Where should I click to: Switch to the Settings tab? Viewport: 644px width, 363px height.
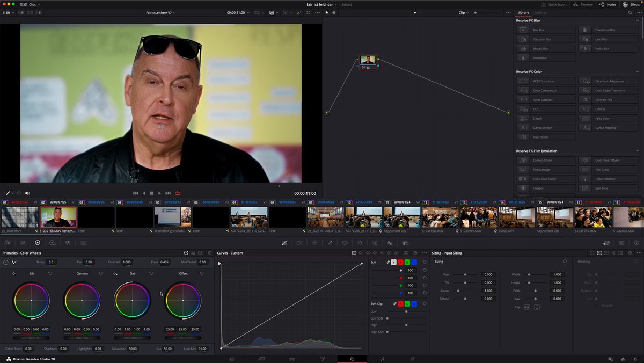[540, 12]
